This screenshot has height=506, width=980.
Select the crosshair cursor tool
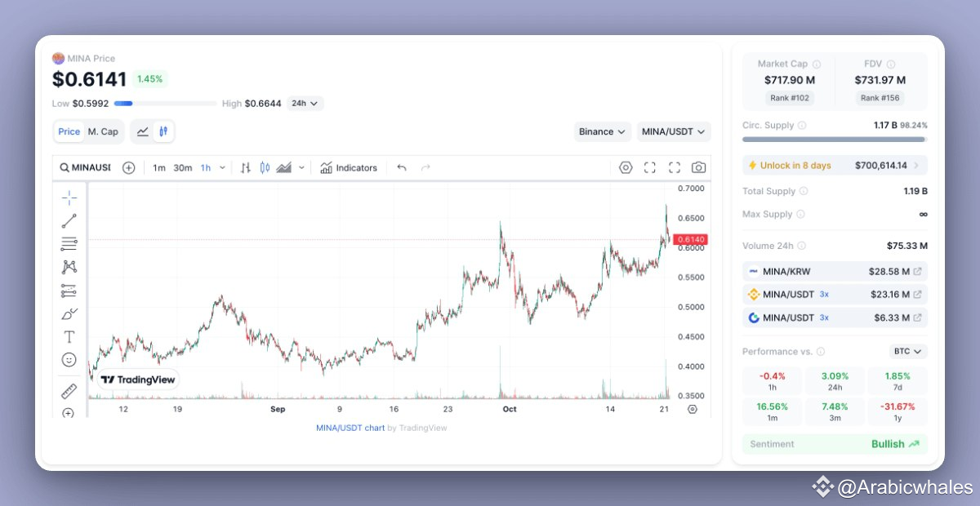pyautogui.click(x=69, y=198)
